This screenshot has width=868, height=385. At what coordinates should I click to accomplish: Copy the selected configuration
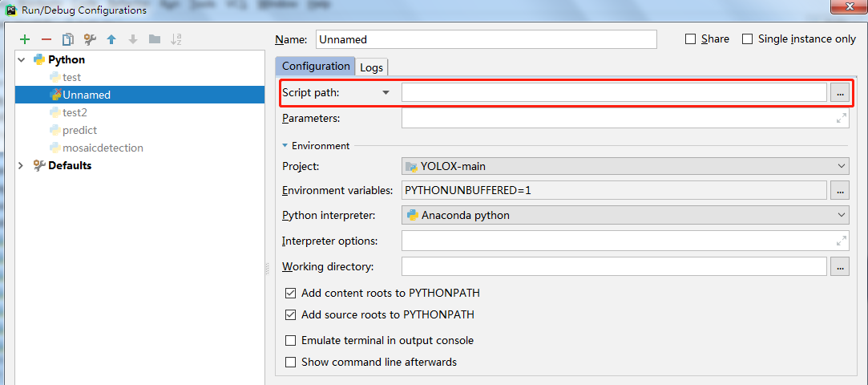(x=68, y=39)
